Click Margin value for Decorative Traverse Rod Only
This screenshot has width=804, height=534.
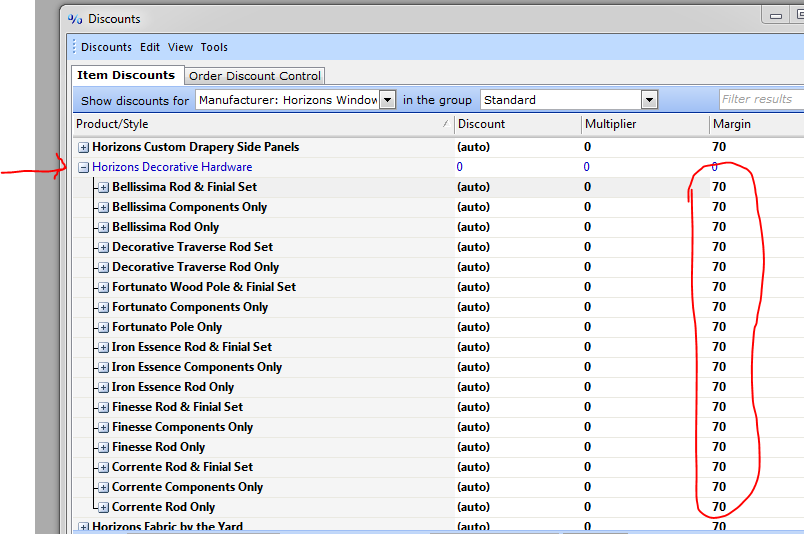click(719, 267)
